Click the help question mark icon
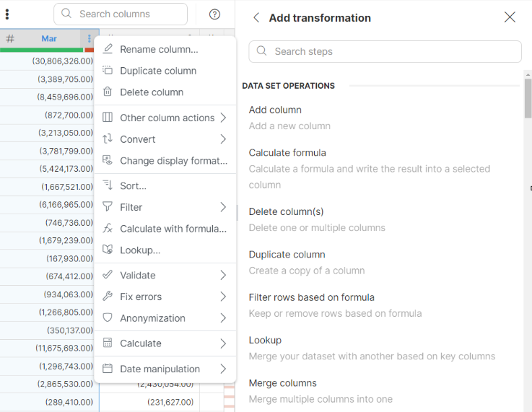532x412 pixels. [214, 14]
